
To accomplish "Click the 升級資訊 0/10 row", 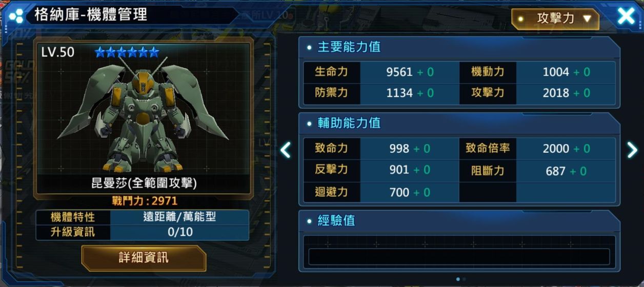I will pyautogui.click(x=143, y=232).
